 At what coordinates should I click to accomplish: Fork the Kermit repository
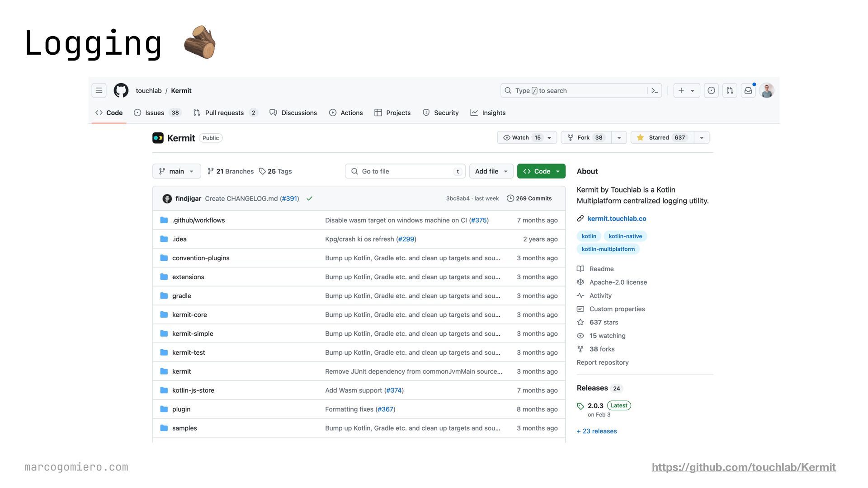(586, 137)
